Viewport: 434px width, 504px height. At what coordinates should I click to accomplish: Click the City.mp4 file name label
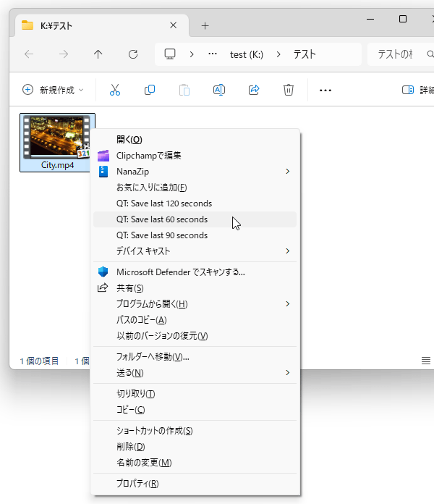coord(57,165)
